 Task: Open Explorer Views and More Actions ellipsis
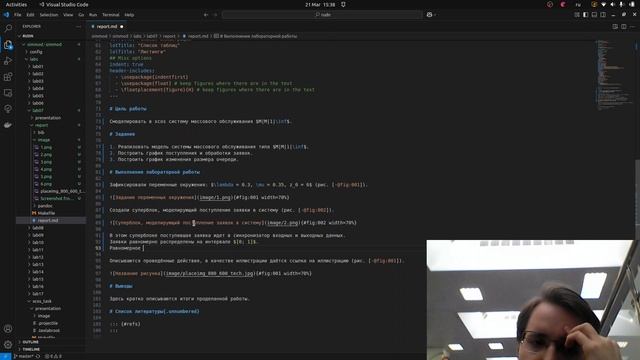pos(78,27)
